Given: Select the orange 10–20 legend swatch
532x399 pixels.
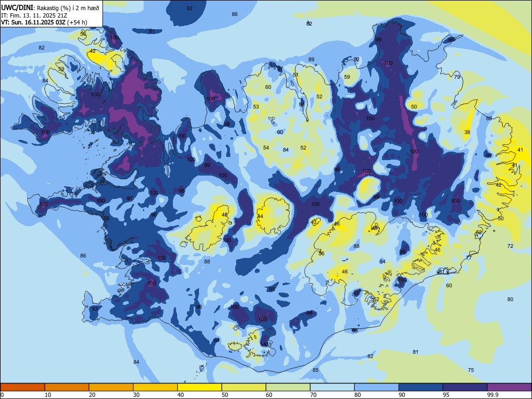Looking at the screenshot, I should pos(67,387).
